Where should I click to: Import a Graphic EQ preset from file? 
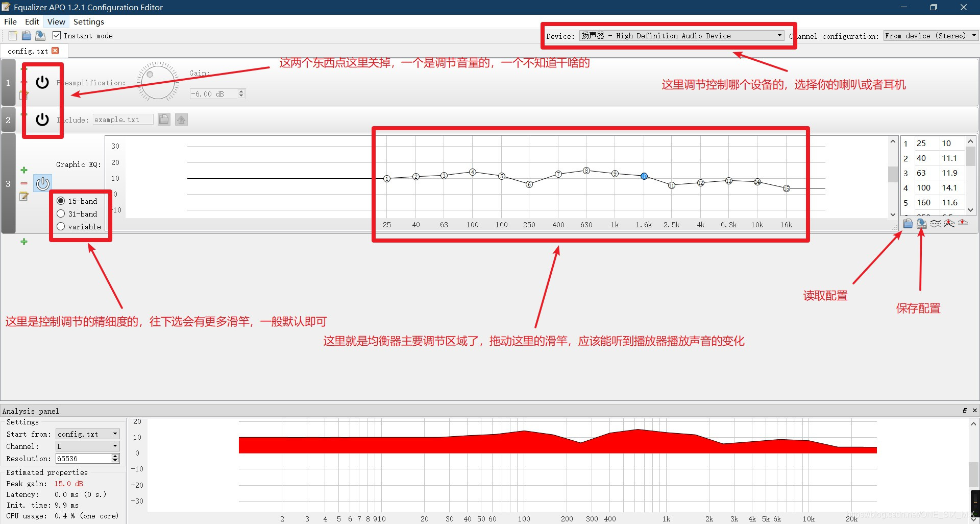pyautogui.click(x=908, y=223)
